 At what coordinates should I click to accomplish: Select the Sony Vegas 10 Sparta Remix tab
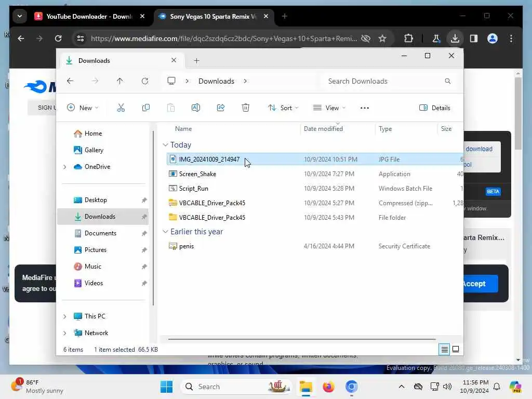(212, 16)
